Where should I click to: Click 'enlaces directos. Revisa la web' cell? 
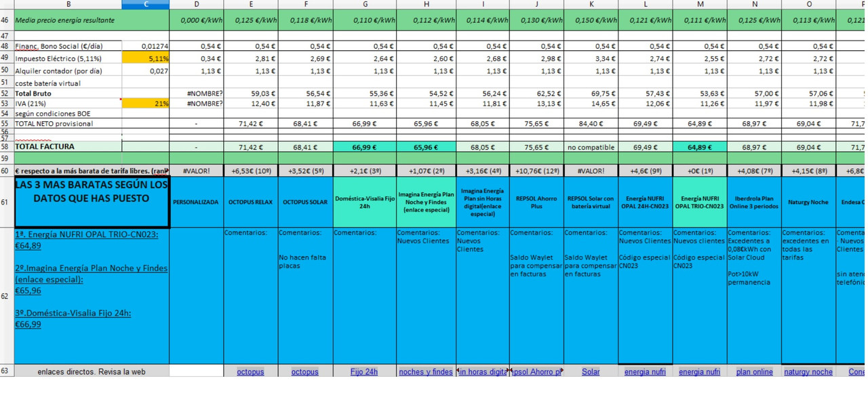[x=92, y=371]
